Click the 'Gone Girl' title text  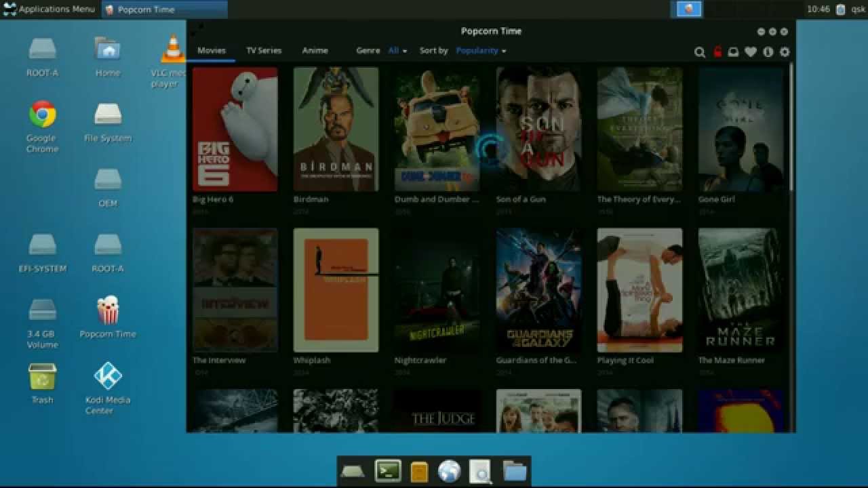click(717, 200)
